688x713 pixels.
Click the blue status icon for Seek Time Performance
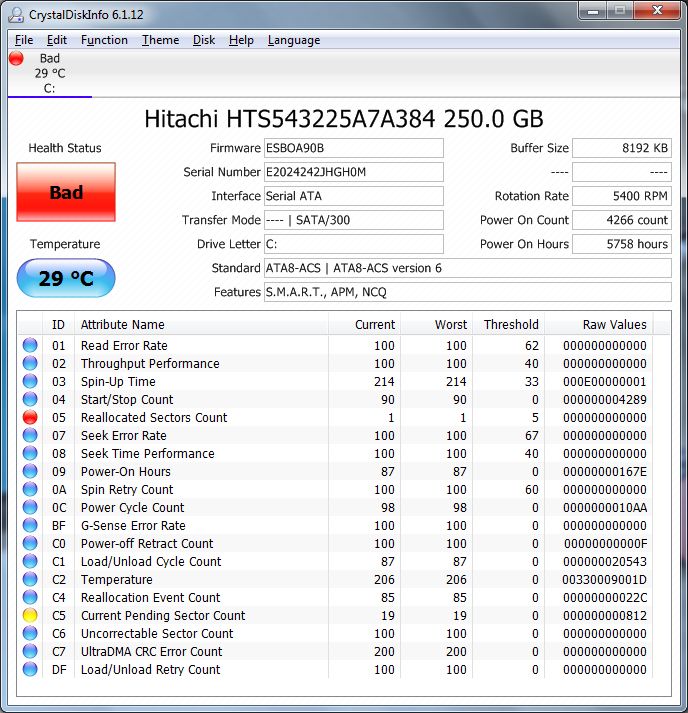[30, 453]
